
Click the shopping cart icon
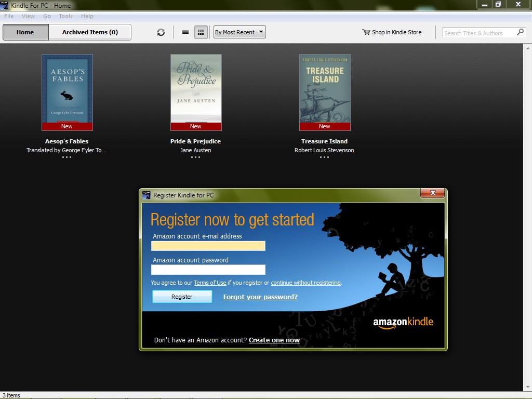click(x=366, y=32)
